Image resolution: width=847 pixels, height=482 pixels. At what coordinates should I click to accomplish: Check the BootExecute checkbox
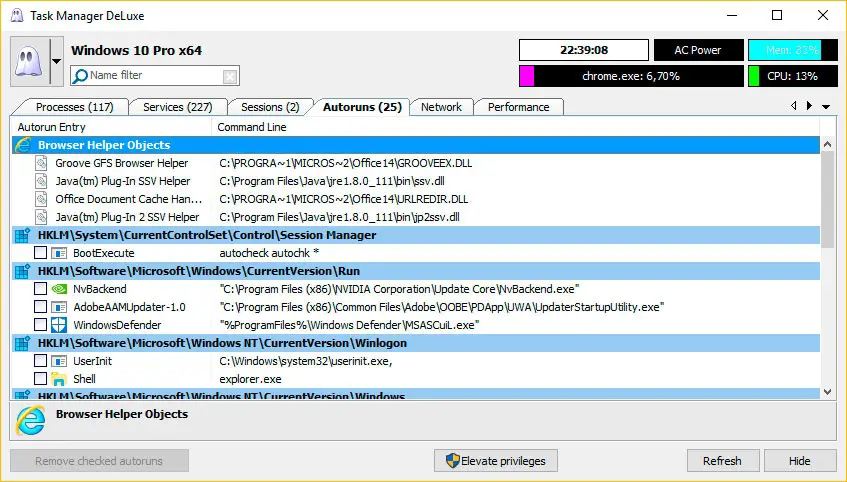(41, 253)
